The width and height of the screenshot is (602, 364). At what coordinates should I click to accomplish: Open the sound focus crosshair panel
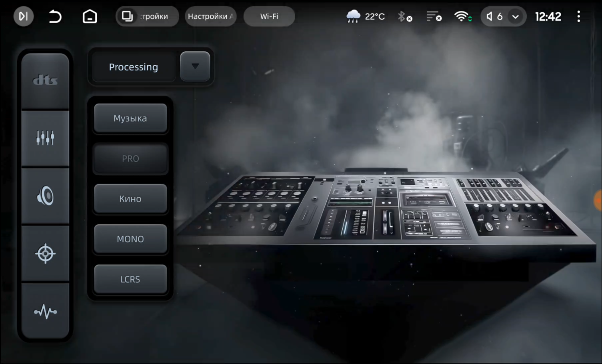click(x=45, y=254)
